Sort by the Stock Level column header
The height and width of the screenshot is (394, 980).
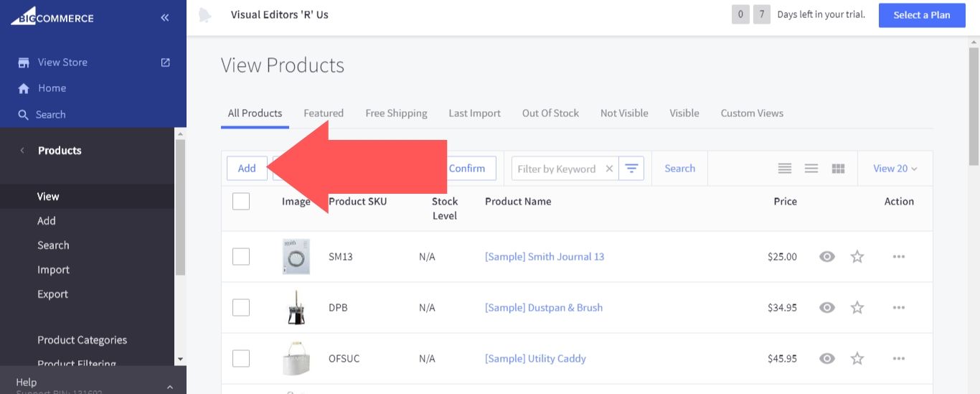pos(445,209)
